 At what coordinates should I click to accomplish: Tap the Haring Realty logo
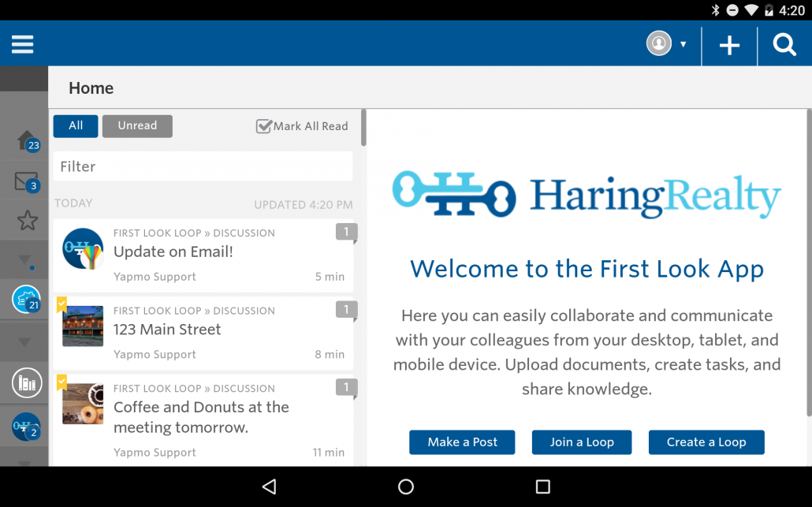587,196
